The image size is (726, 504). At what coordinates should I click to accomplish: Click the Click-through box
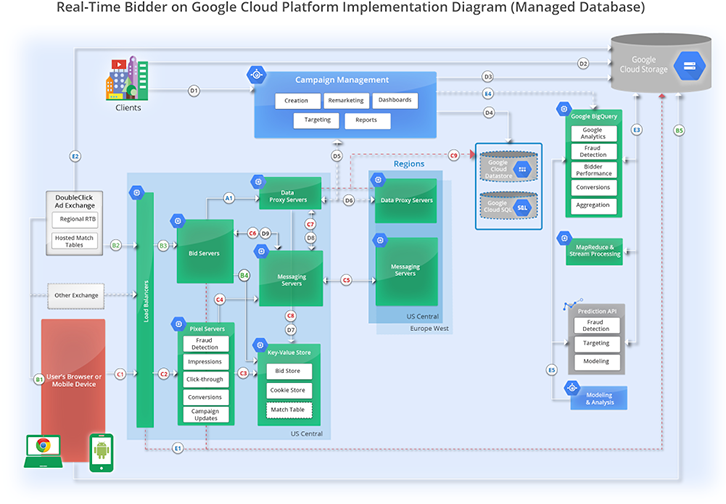[x=206, y=380]
